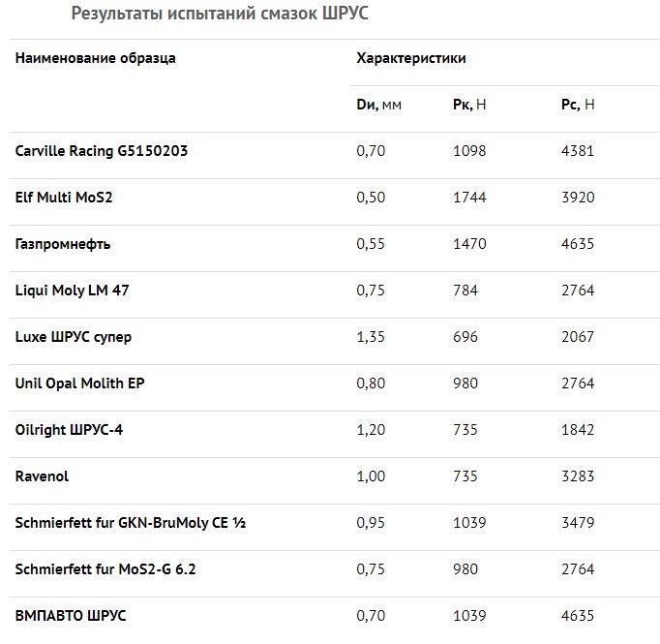Select the Elf Multi MoS2 sample name
The width and height of the screenshot is (660, 644).
click(64, 198)
